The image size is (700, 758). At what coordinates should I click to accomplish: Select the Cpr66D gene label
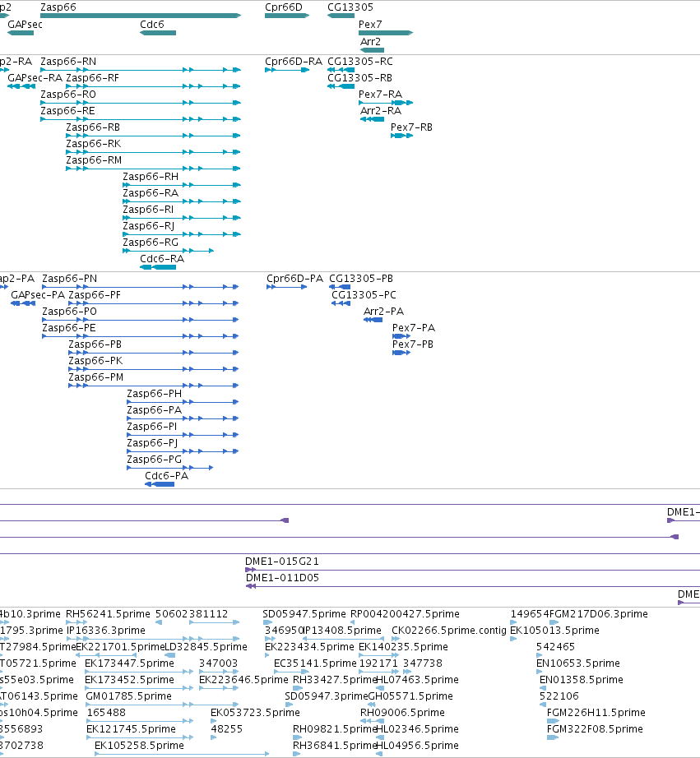pyautogui.click(x=284, y=7)
